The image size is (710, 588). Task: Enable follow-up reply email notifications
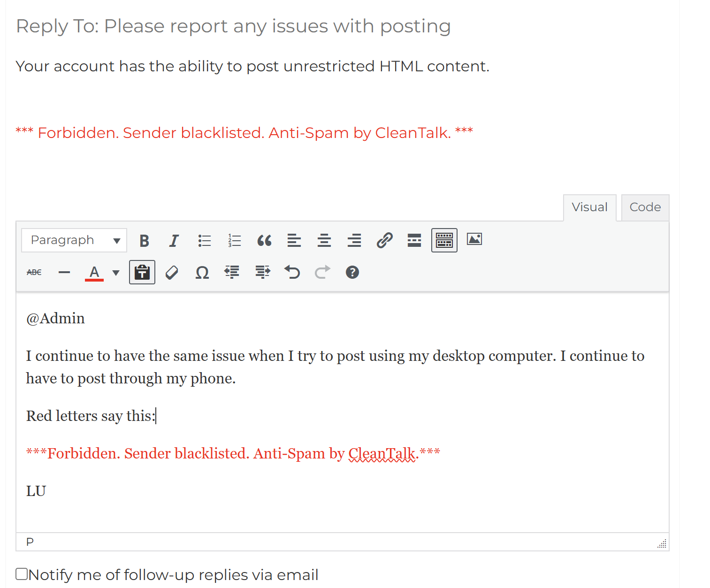(22, 574)
